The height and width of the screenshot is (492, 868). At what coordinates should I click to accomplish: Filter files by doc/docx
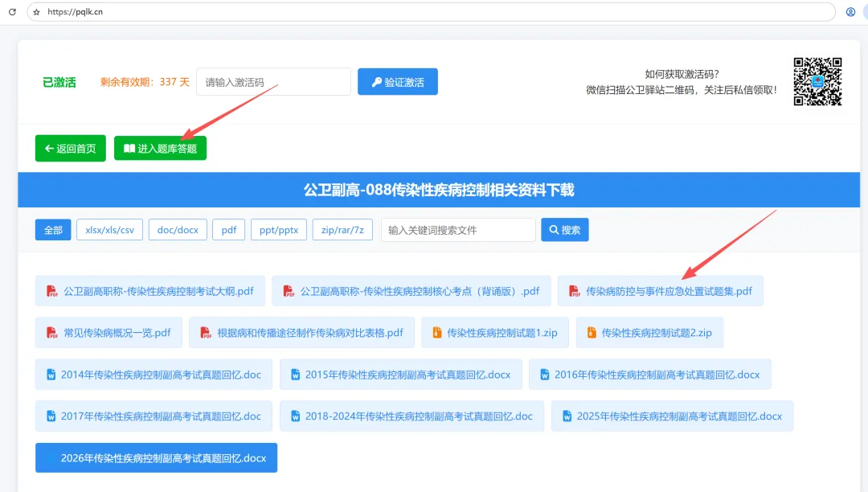pyautogui.click(x=178, y=230)
